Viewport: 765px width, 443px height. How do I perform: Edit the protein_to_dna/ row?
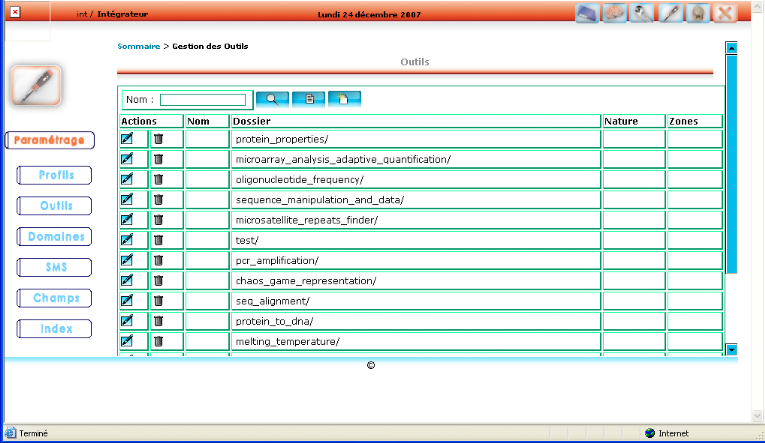127,321
